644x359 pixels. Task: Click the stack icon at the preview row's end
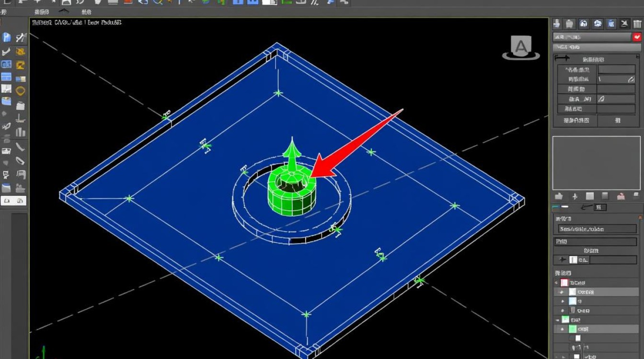tap(636, 196)
